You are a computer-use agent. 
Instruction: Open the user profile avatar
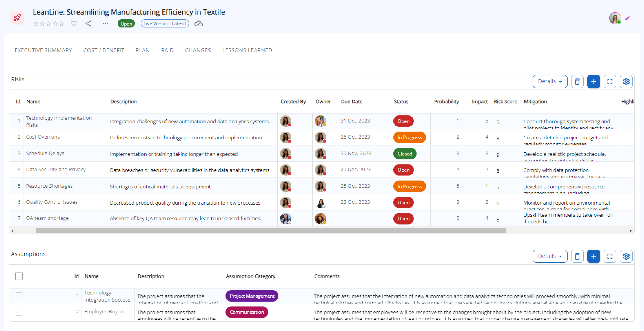(x=615, y=18)
